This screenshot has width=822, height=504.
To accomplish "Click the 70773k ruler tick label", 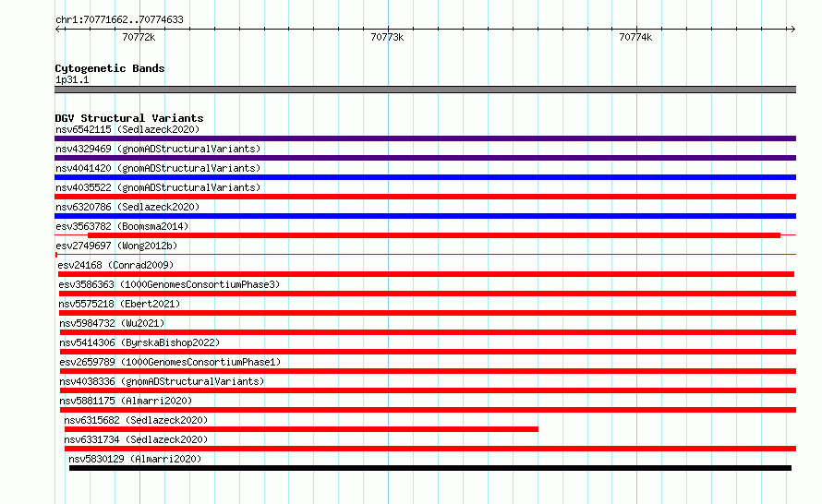I will point(387,37).
